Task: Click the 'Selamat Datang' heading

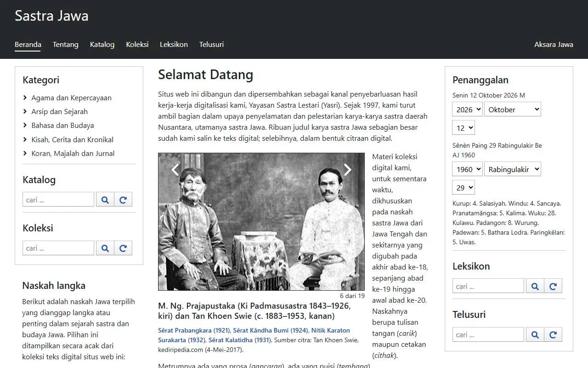Action: (206, 75)
